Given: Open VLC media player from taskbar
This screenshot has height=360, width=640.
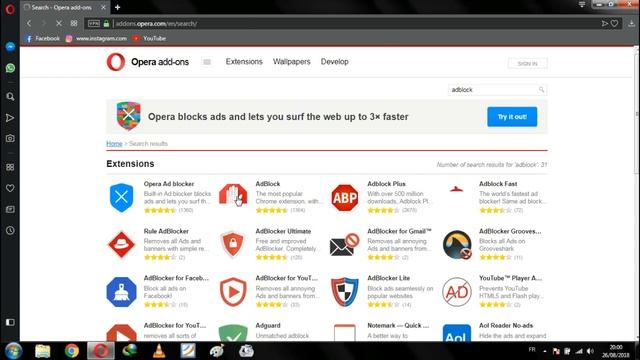Looking at the screenshot, I should coord(159,351).
